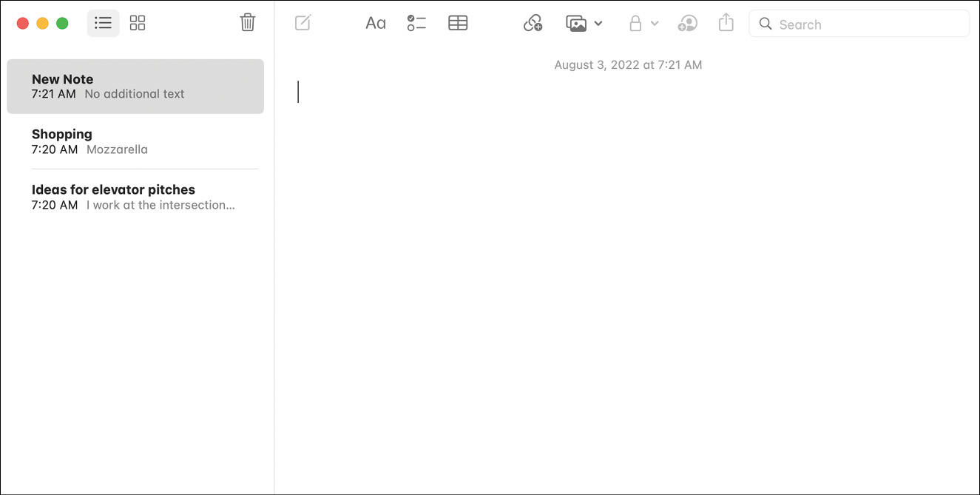Open the collaboration icon to add people
The image size is (980, 495).
click(x=688, y=23)
